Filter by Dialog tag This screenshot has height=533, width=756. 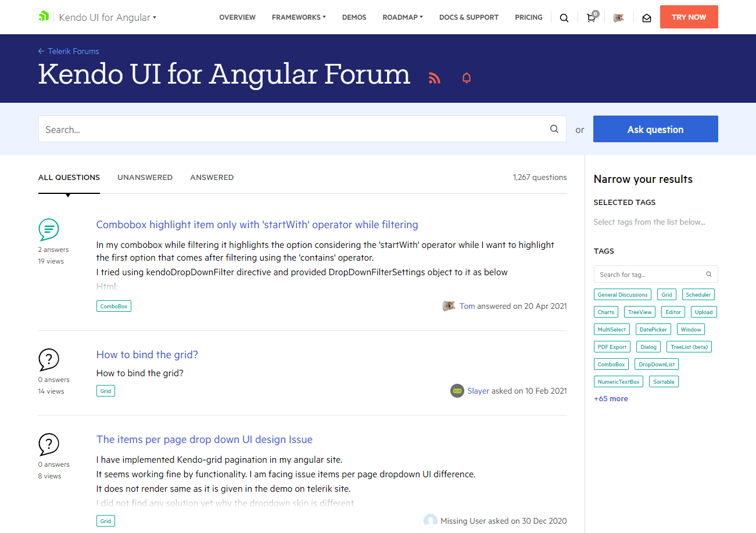(x=648, y=347)
